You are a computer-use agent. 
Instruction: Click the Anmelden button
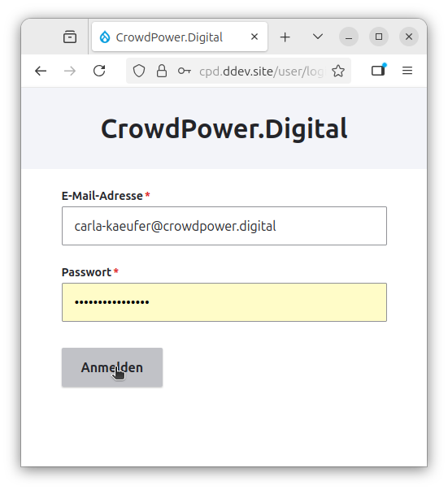(112, 367)
